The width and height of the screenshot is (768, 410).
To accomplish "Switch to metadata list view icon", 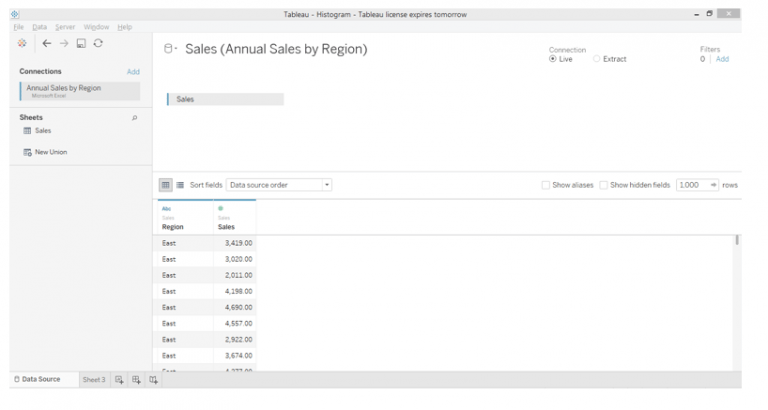I will [180, 185].
